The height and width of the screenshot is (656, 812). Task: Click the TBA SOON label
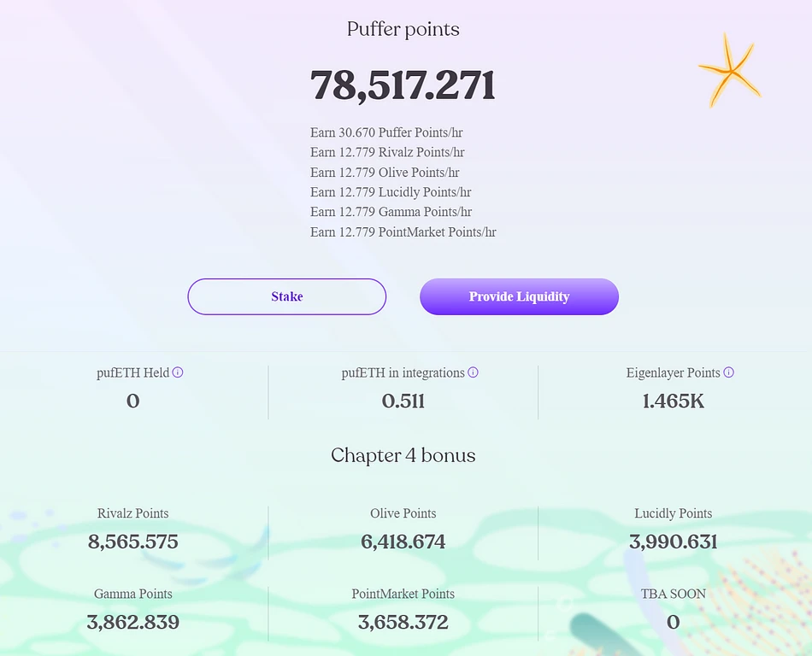click(x=673, y=594)
